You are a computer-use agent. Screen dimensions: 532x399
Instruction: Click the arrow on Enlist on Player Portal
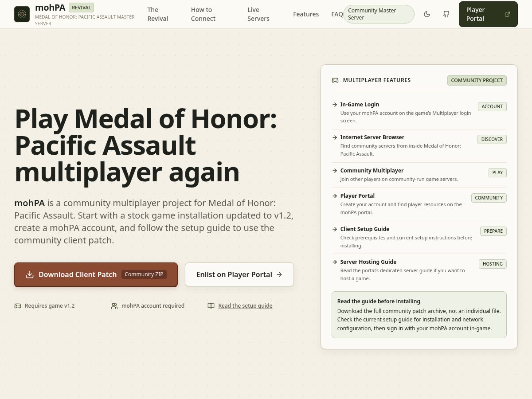pyautogui.click(x=279, y=274)
